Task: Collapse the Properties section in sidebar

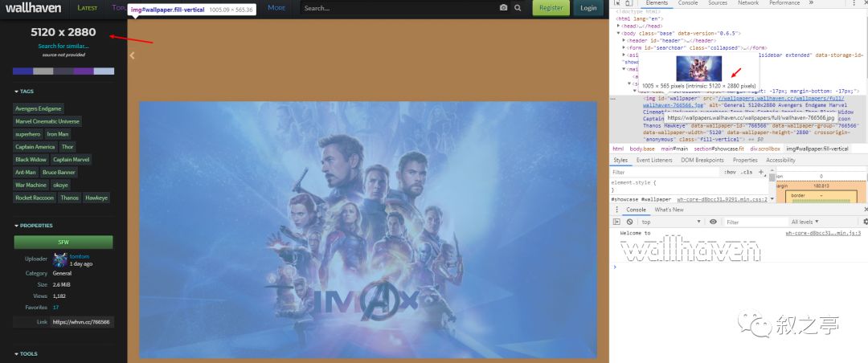Action: 33,226
